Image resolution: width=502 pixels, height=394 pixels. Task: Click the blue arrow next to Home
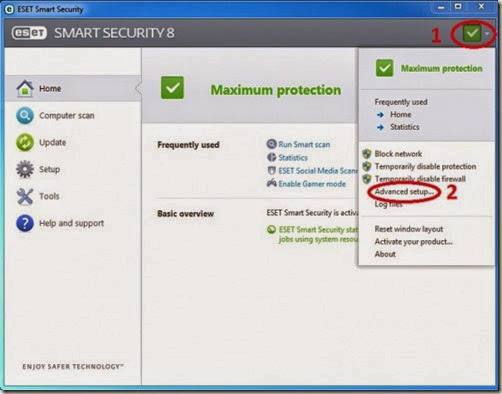click(380, 115)
